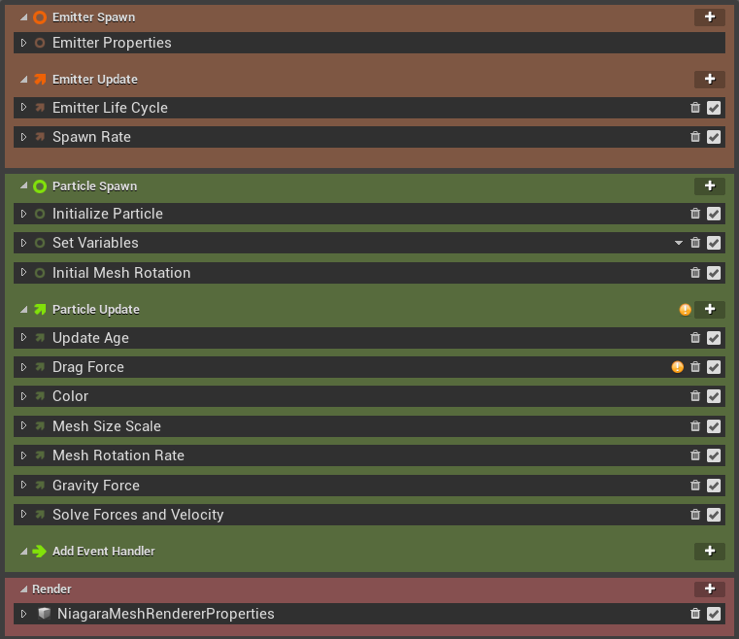This screenshot has height=639, width=739.
Task: Select the Solve Forces and Velocity module
Action: pyautogui.click(x=138, y=515)
